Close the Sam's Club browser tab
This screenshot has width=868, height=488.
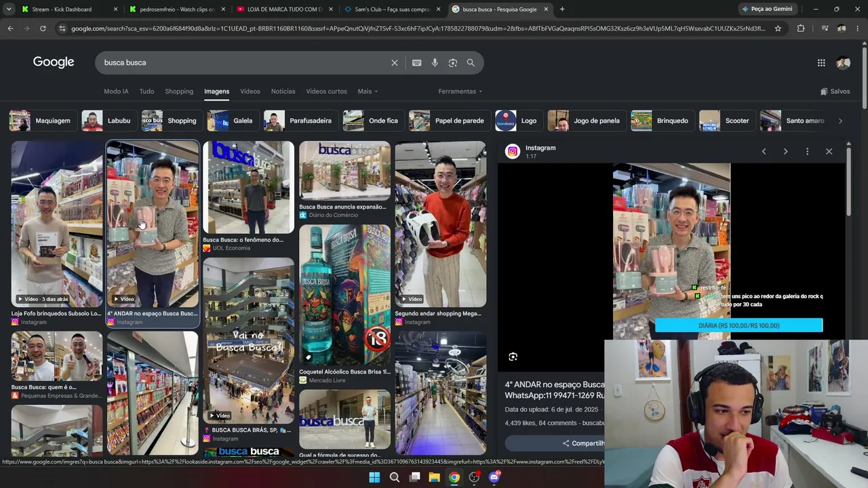pyautogui.click(x=438, y=9)
